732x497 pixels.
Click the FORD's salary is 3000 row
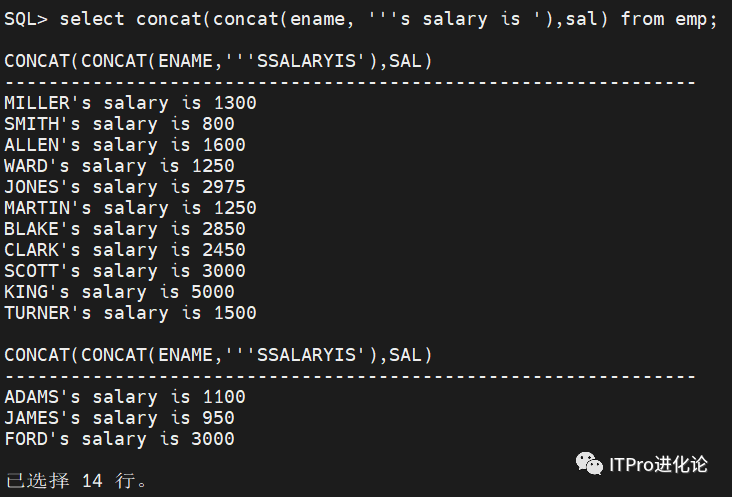pos(119,439)
